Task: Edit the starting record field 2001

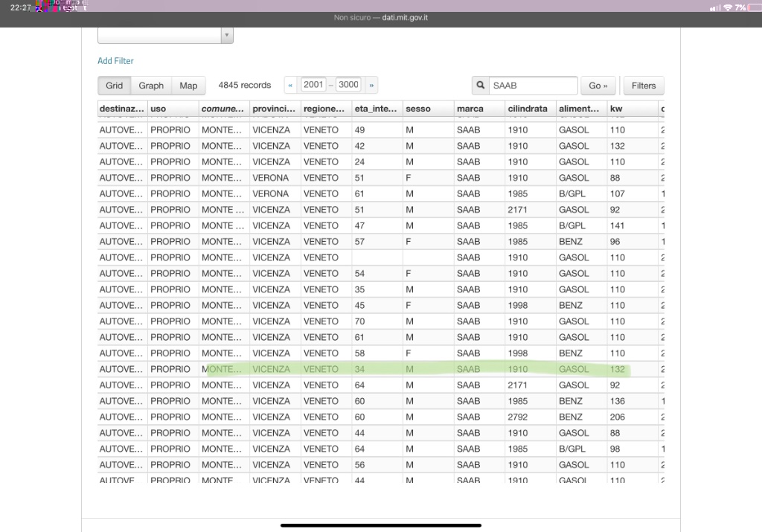Action: pos(313,85)
